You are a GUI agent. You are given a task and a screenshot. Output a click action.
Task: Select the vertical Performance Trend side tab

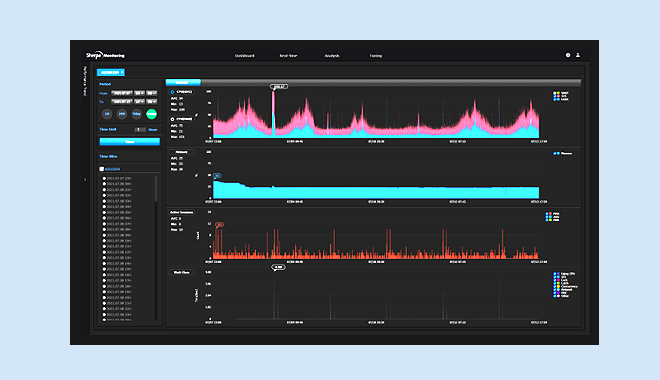85,81
